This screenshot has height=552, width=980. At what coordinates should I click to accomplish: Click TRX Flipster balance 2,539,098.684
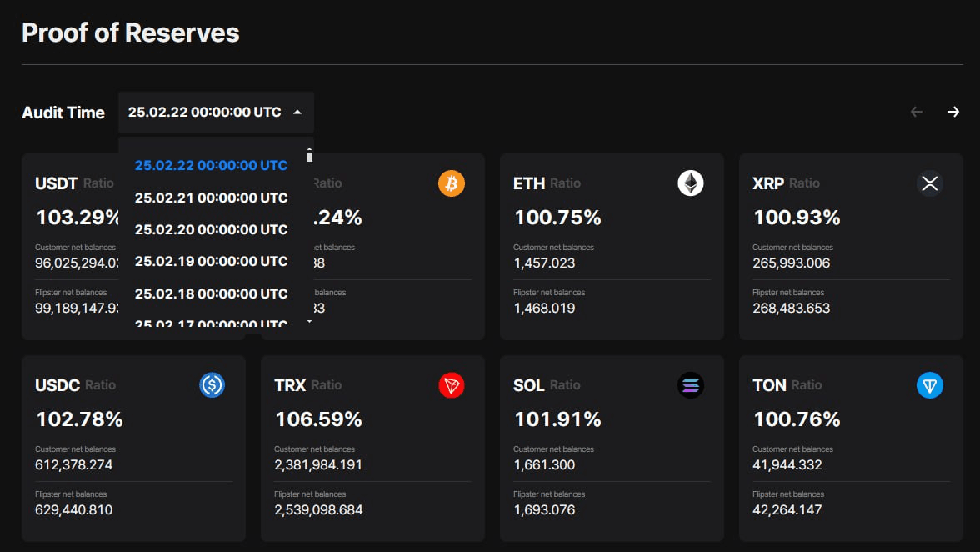point(318,510)
